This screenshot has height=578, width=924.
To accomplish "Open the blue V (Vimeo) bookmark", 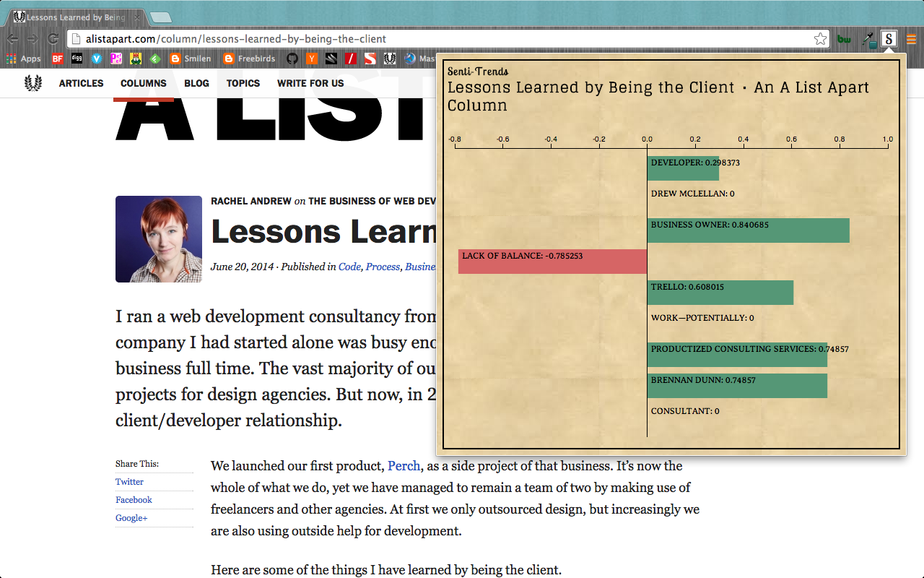I will 97,59.
